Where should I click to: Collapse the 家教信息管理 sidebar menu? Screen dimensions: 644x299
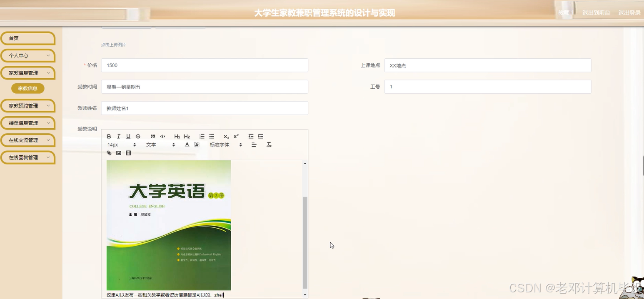pos(27,73)
